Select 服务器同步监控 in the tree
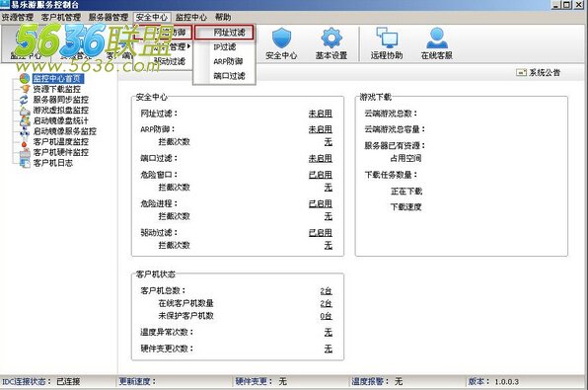588x390 pixels. [x=61, y=100]
